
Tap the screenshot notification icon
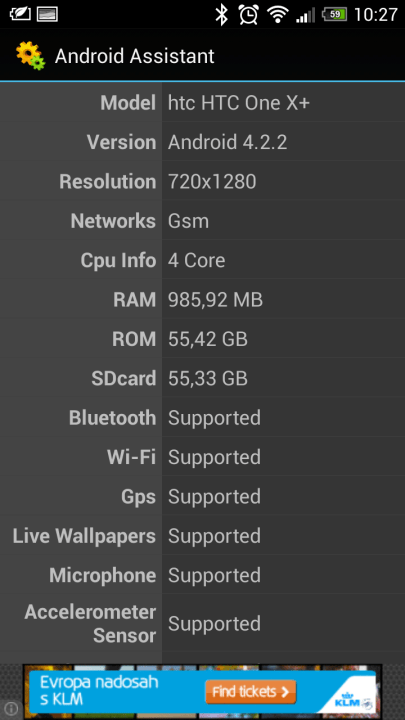(x=47, y=14)
